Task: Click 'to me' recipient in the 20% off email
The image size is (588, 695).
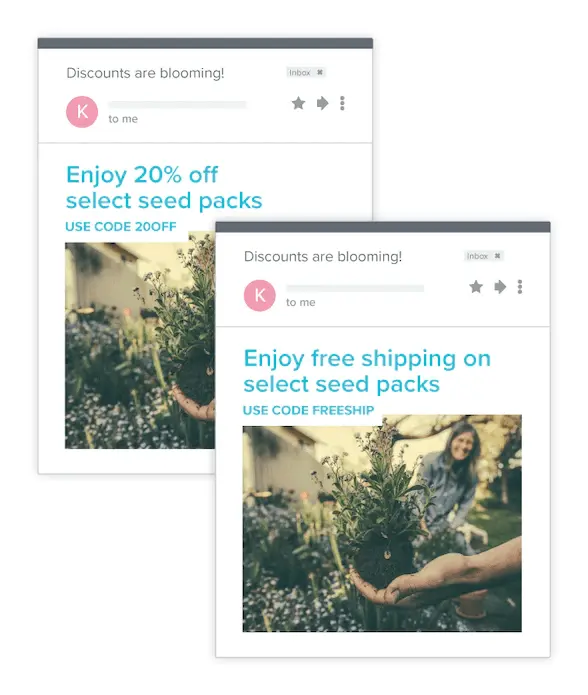Action: tap(123, 119)
